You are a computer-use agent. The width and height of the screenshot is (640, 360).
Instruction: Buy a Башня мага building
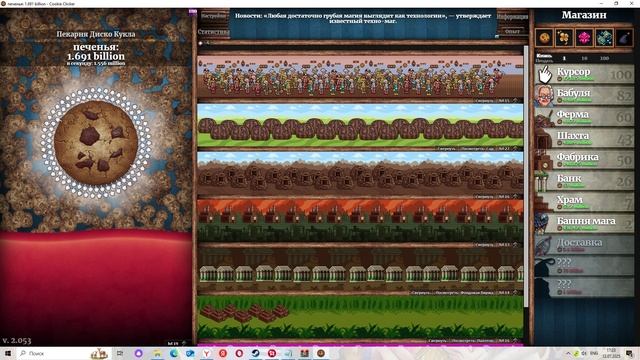click(x=585, y=224)
